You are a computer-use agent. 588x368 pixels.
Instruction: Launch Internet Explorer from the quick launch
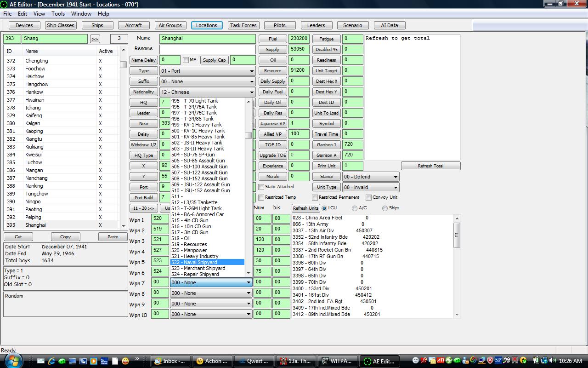click(51, 361)
